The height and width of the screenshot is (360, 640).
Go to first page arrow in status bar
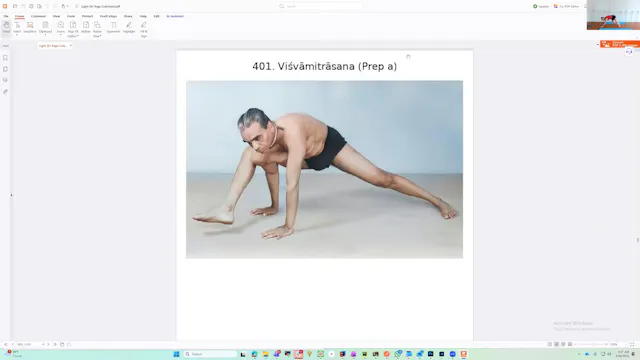(6, 344)
